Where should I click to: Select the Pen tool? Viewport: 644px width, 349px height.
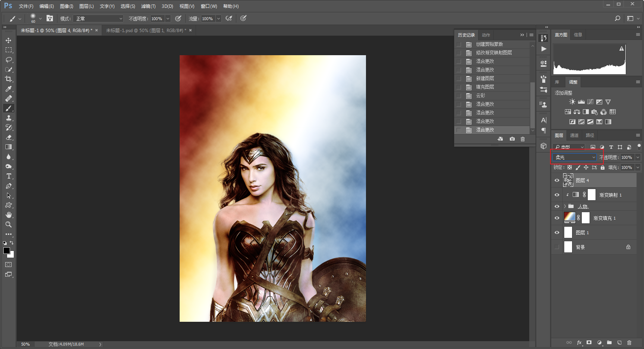[9, 186]
